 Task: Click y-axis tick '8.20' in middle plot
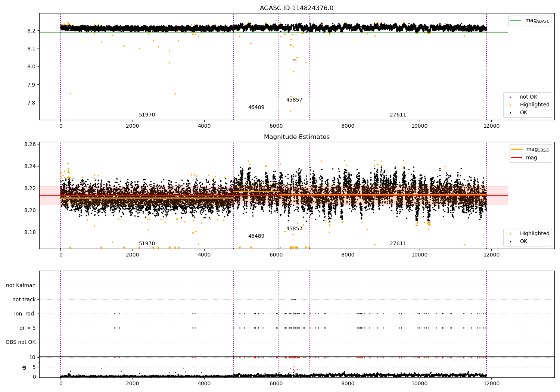[x=29, y=210]
